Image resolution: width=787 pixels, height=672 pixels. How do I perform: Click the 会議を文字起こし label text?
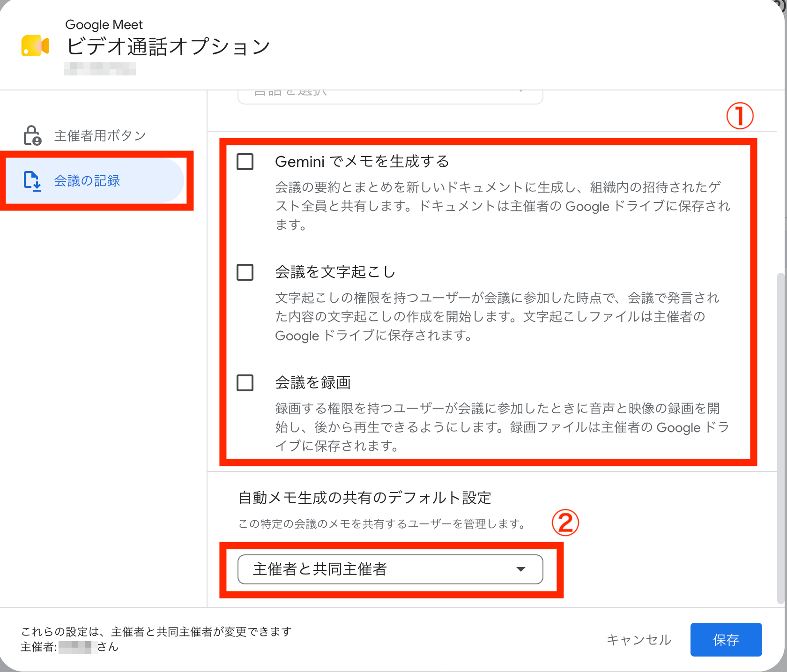coord(335,272)
